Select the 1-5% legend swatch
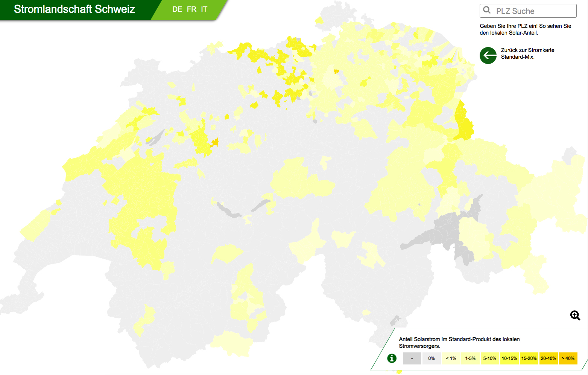 [x=470, y=358]
